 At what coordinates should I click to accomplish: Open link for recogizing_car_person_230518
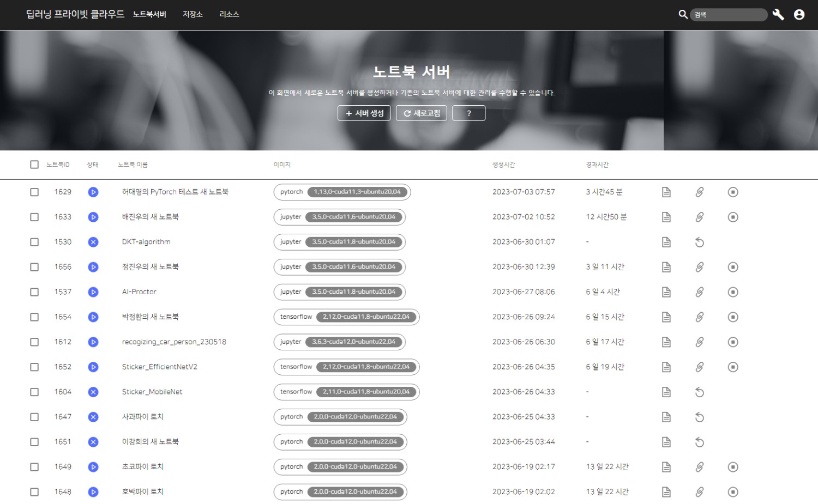[700, 342]
